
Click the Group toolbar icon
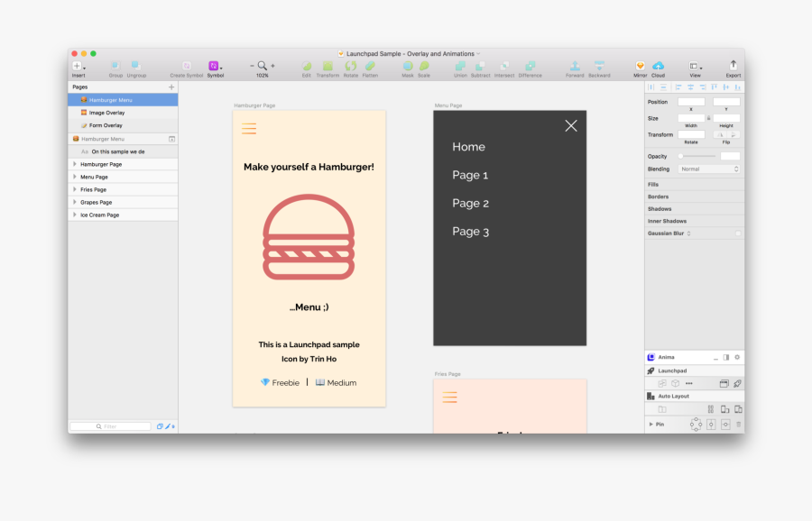[x=115, y=66]
